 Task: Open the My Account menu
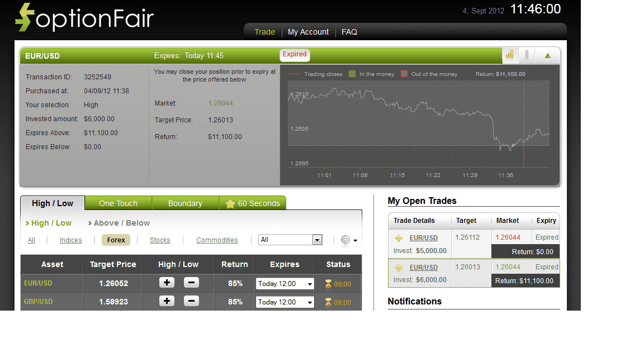click(308, 32)
